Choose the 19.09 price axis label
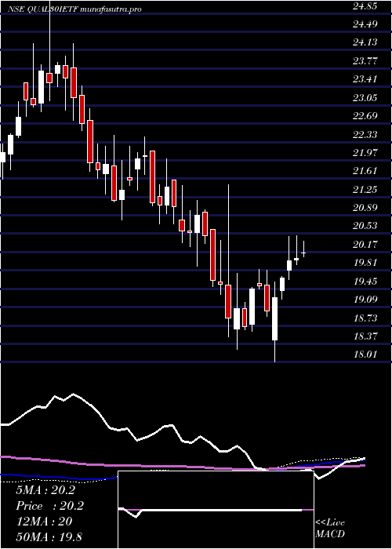The height and width of the screenshot is (549, 392). click(x=365, y=299)
